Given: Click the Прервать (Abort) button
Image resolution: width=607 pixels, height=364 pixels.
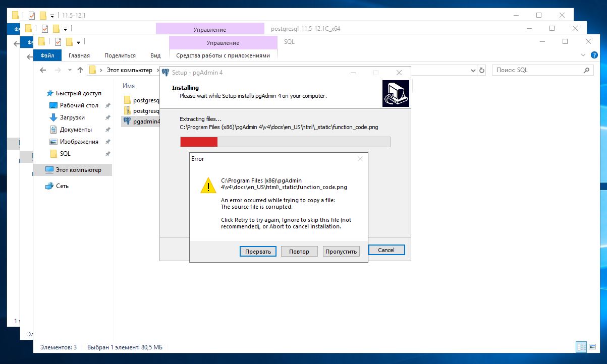Looking at the screenshot, I should point(258,251).
